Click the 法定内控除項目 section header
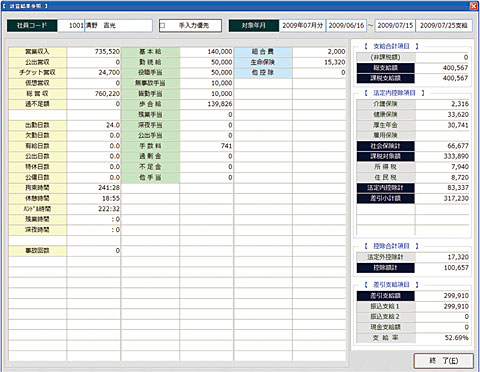 pyautogui.click(x=394, y=93)
